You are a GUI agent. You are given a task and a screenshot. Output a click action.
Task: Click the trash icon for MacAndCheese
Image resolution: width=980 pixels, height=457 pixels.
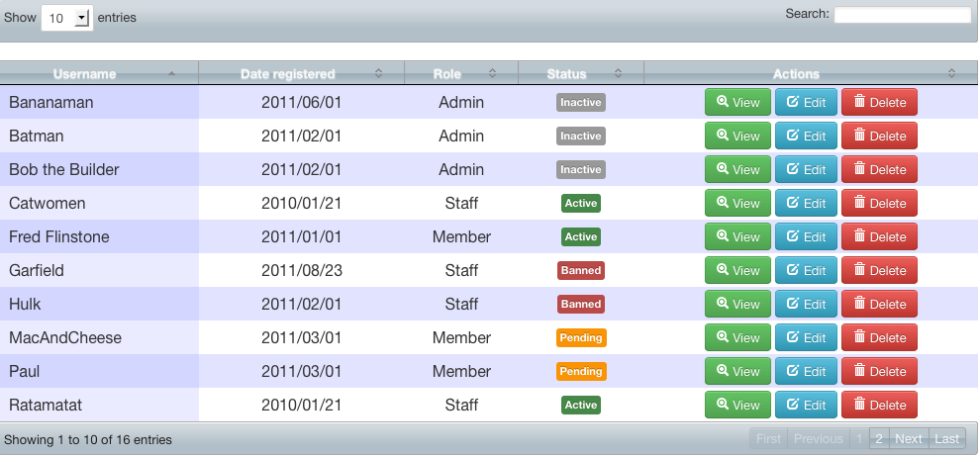point(859,337)
